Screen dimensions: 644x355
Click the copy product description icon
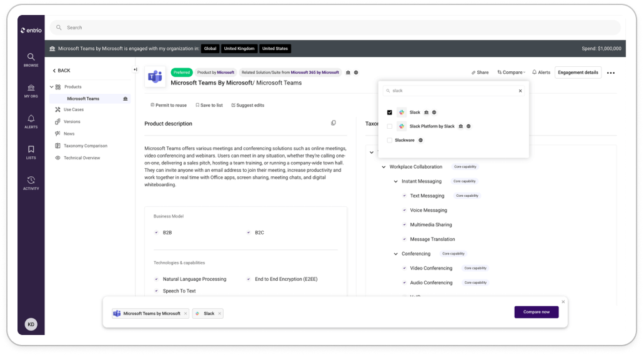coord(334,123)
